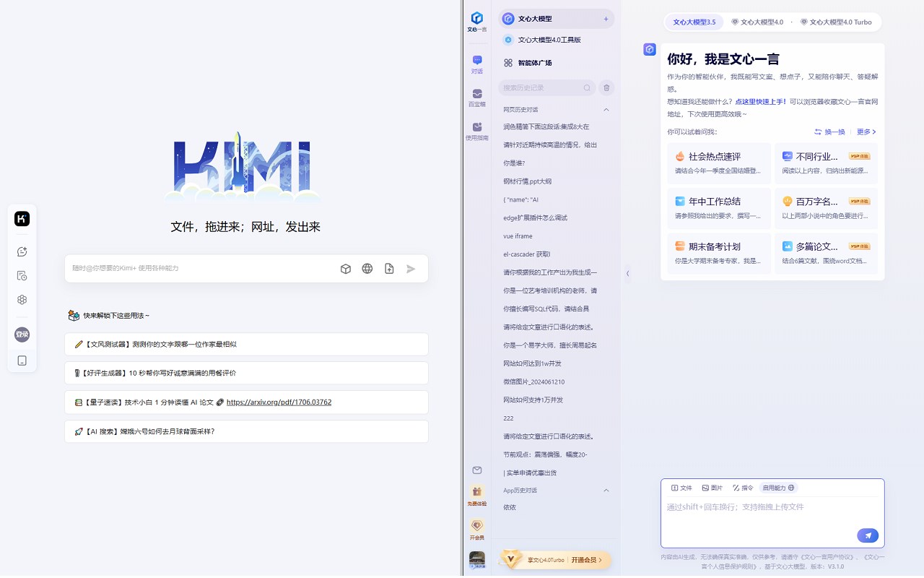Open history chat vue iframe
Viewport: 924px width, 578px height.
click(518, 236)
